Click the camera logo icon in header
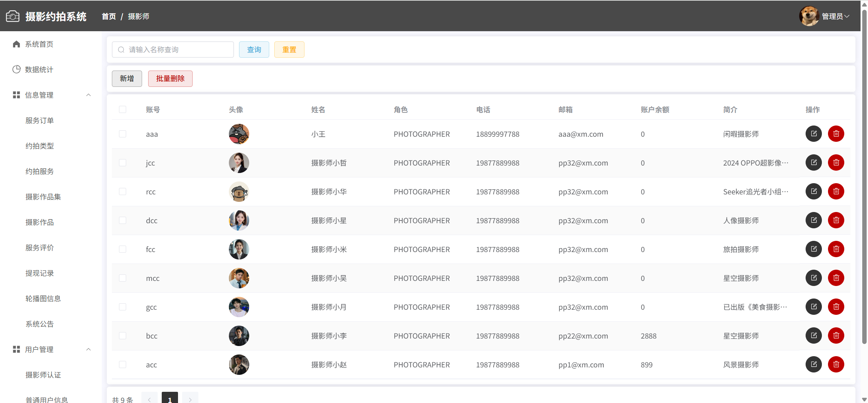The height and width of the screenshot is (403, 868). (x=13, y=16)
